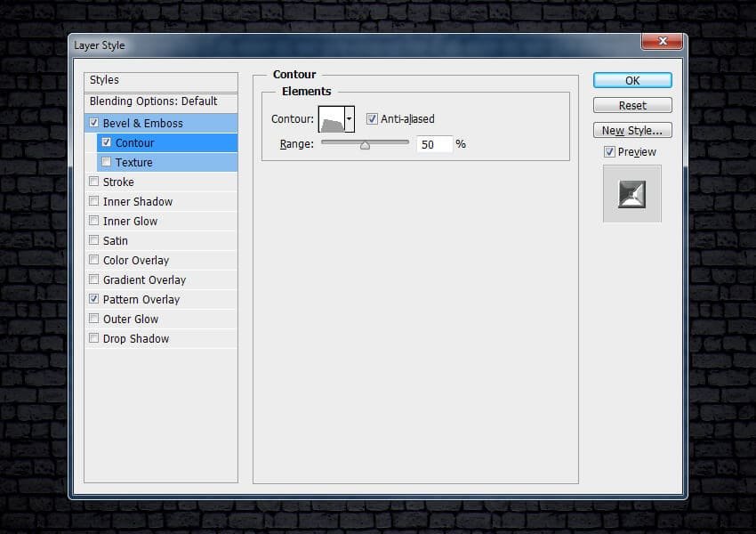This screenshot has width=756, height=534.
Task: Select the Satin style entry
Action: 116,240
